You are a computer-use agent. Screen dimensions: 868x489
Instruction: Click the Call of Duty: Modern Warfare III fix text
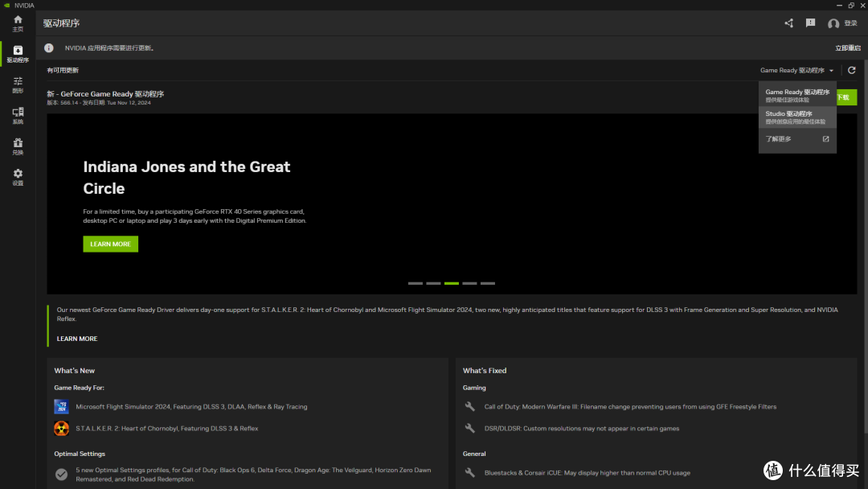click(630, 406)
